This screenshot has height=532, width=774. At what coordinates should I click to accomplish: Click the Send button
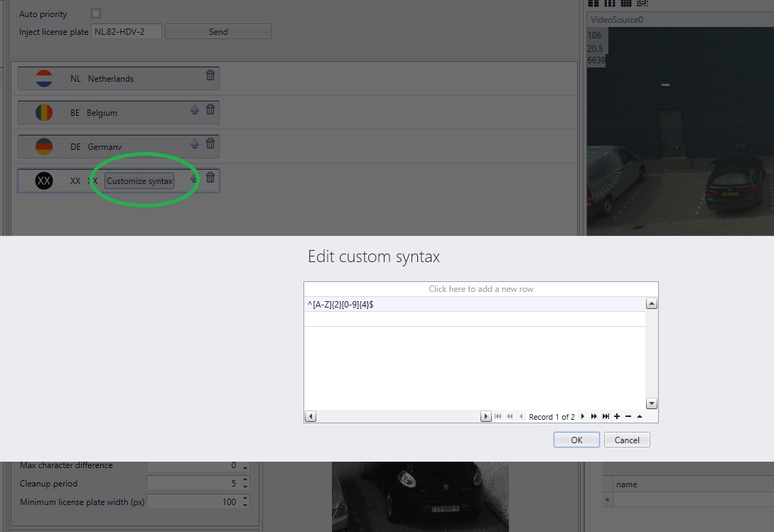(x=218, y=31)
